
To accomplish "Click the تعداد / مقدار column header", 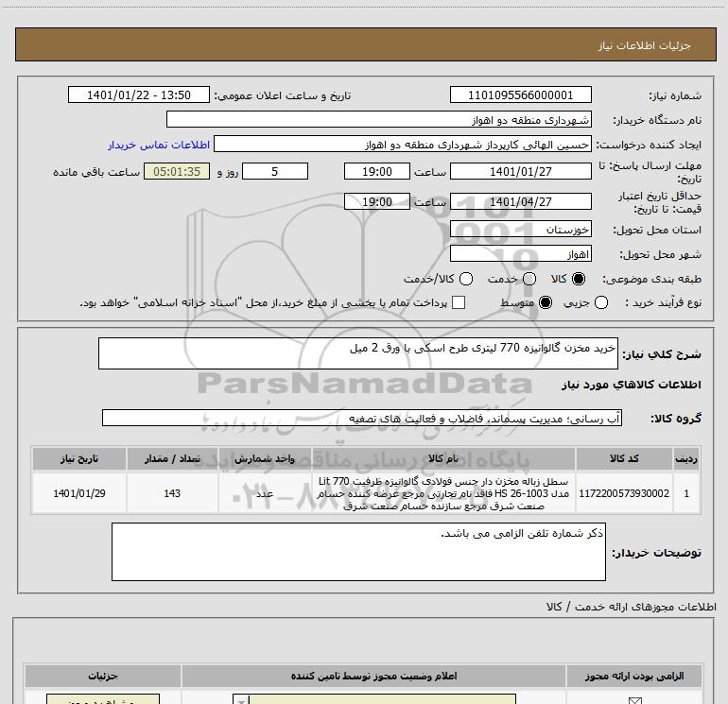I will [172, 458].
